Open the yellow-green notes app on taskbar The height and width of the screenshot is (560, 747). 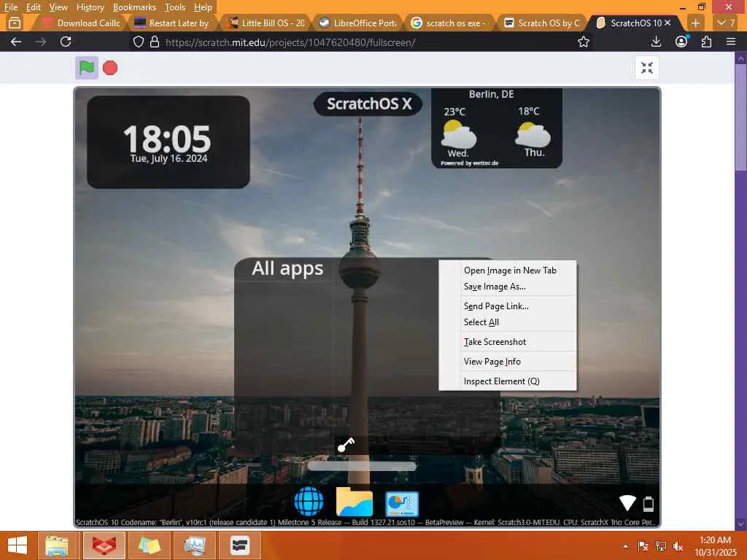[x=150, y=545]
